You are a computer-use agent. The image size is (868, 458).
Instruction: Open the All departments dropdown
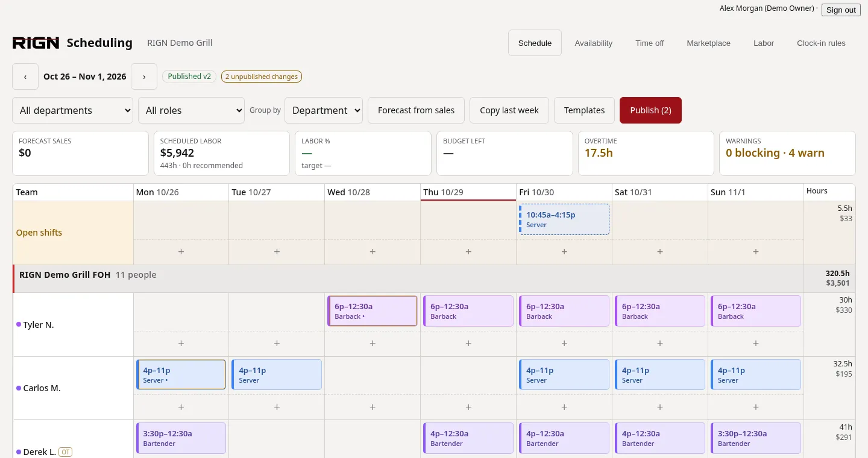pos(73,110)
